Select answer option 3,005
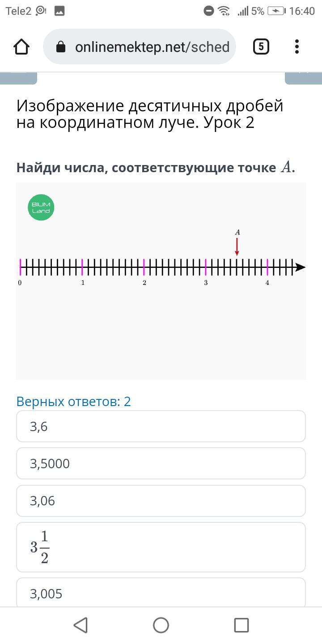The image size is (322, 644). click(x=161, y=593)
